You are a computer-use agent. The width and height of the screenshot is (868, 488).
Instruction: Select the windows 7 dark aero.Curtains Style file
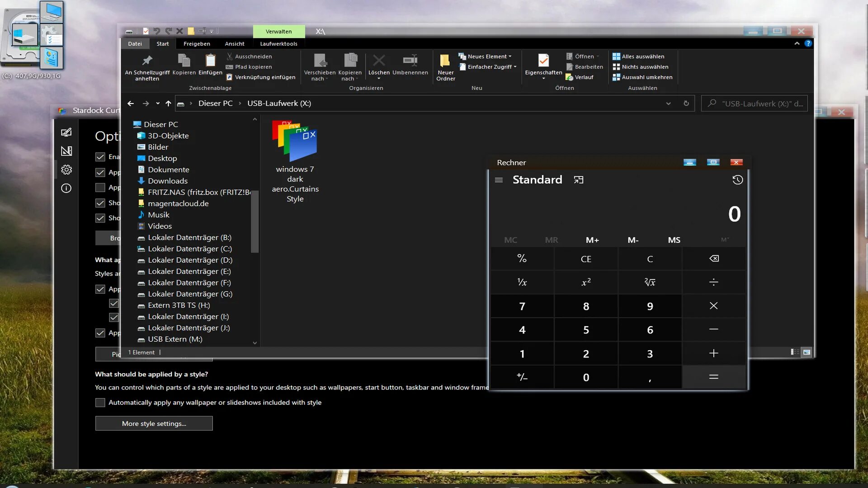pyautogui.click(x=295, y=142)
